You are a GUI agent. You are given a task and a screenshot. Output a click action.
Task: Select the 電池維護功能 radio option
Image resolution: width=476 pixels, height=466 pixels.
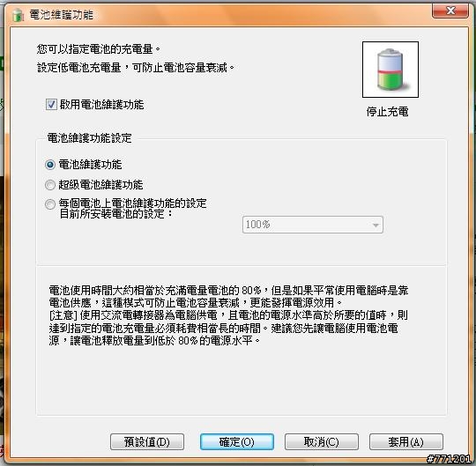[50, 165]
